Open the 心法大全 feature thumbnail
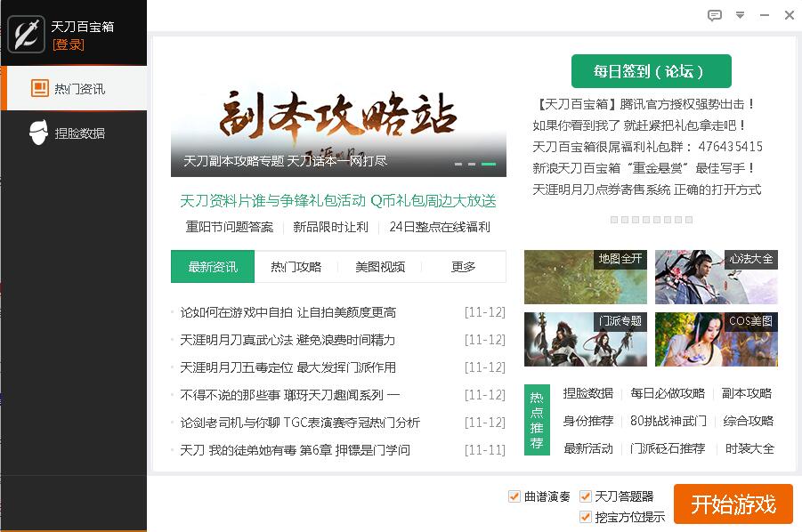Viewport: 802px width, 532px height. (715, 276)
